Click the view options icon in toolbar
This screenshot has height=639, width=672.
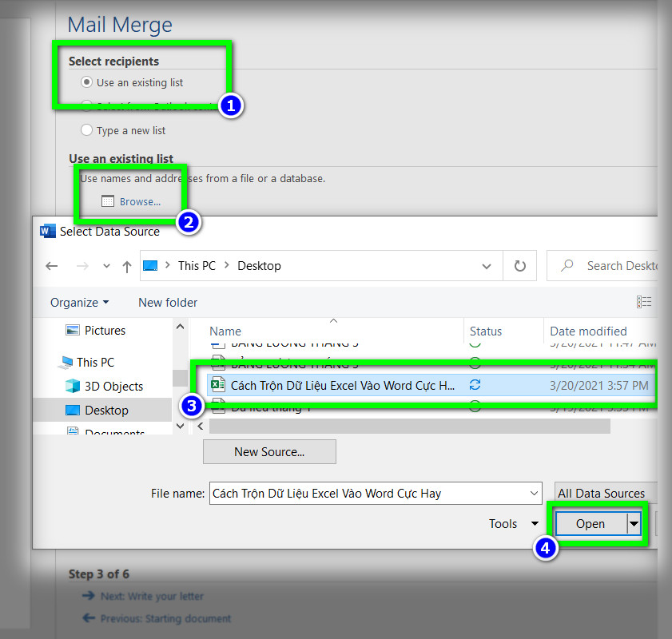644,302
